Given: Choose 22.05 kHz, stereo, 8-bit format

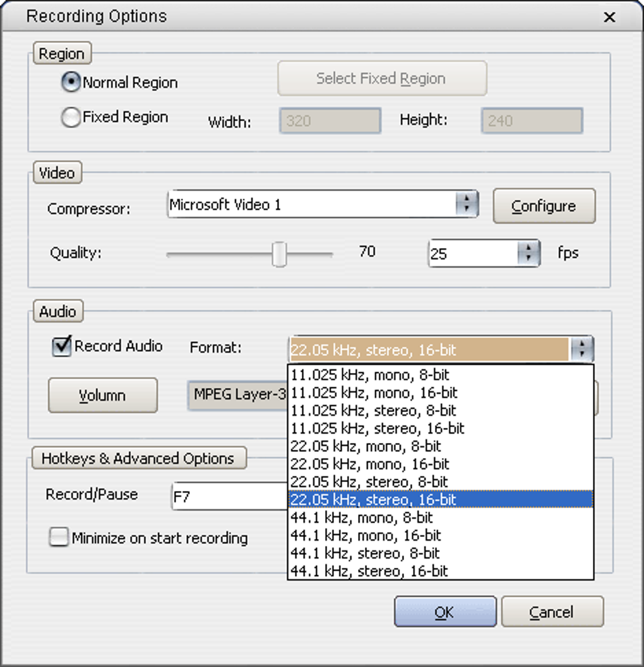Looking at the screenshot, I should point(441,482).
